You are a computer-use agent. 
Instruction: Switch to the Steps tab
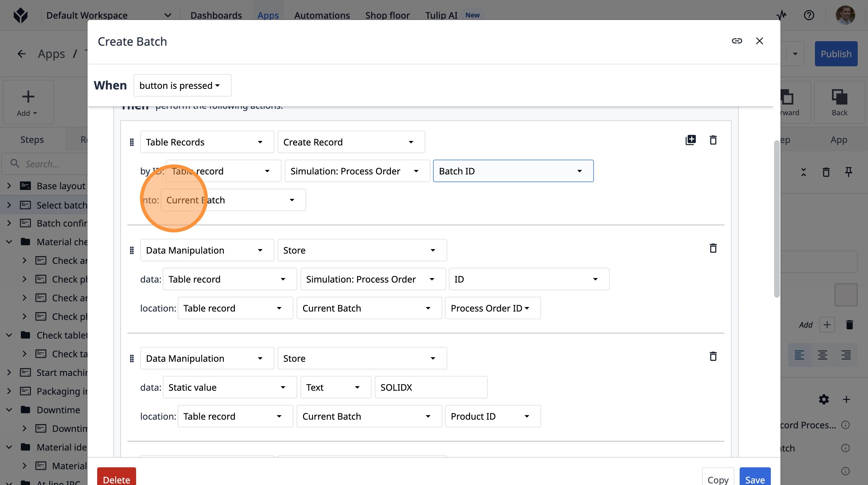tap(32, 140)
